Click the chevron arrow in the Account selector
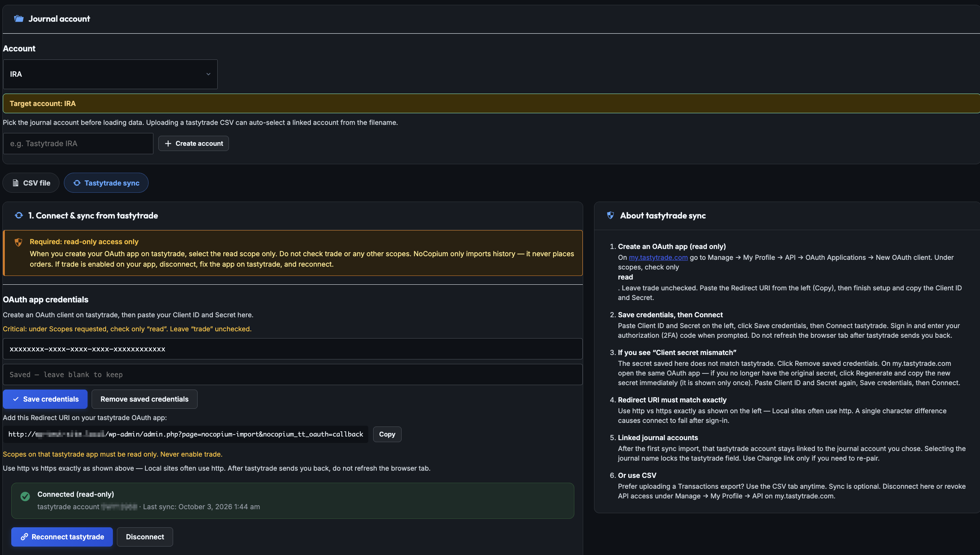980x555 pixels. click(x=208, y=74)
